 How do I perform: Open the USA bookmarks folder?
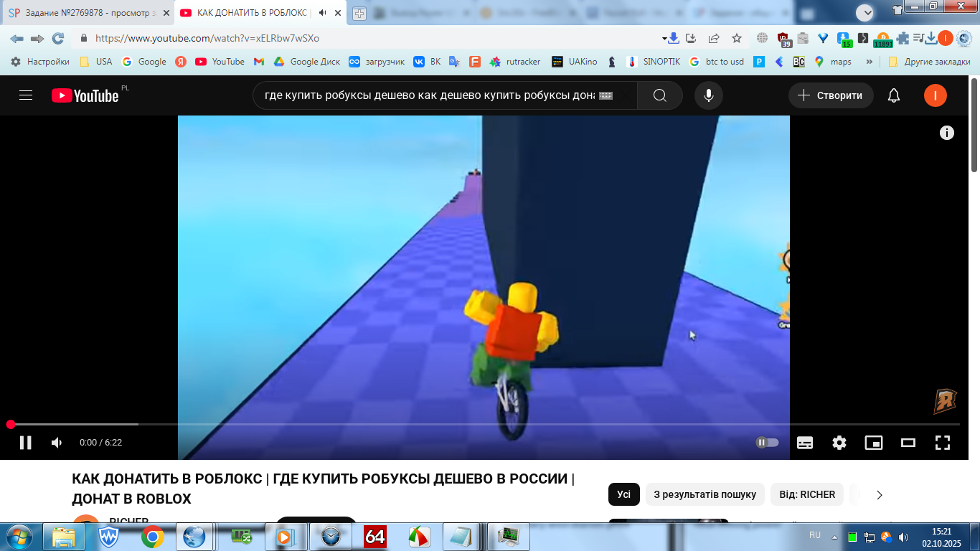(96, 62)
